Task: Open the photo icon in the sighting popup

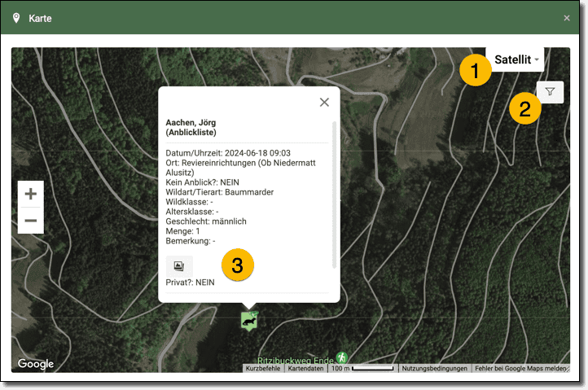Action: coord(178,265)
